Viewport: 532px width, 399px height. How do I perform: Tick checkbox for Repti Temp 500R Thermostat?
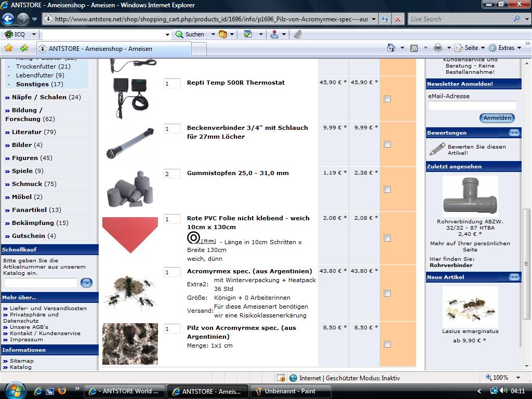tap(387, 99)
